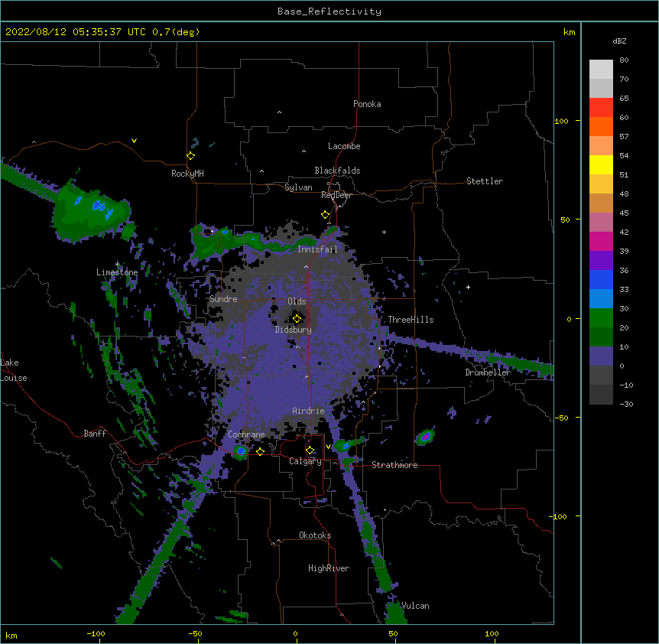Select the violet 36-39 dBZ legend color
This screenshot has height=644, width=659.
coord(601,260)
